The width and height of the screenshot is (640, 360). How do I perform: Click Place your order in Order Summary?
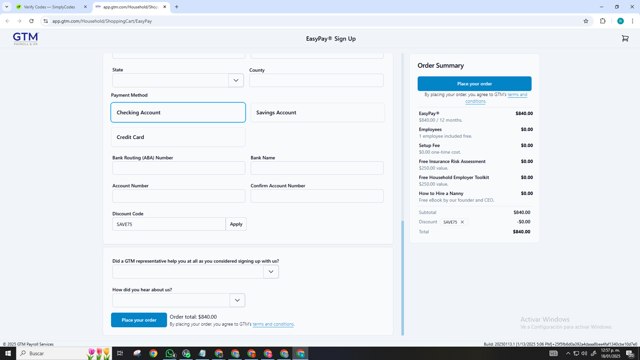coord(474,84)
